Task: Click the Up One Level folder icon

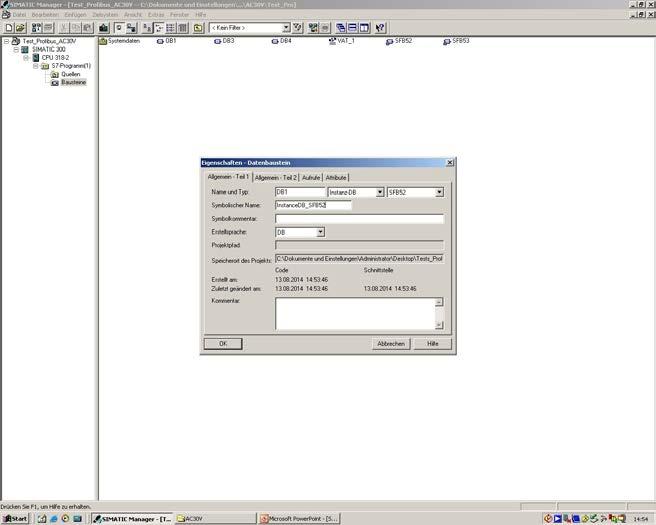Action: 198,28
